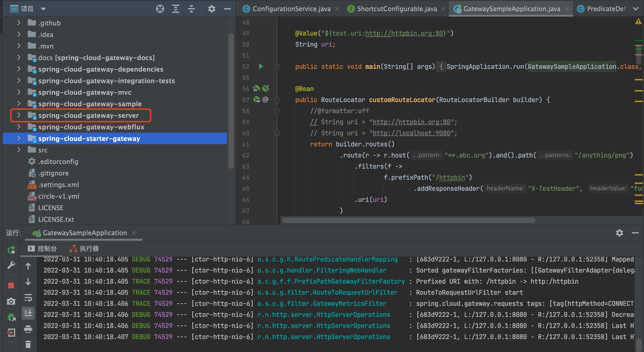
Task: Expand spring-cloud-gateway-dependencies module
Action: pos(19,69)
